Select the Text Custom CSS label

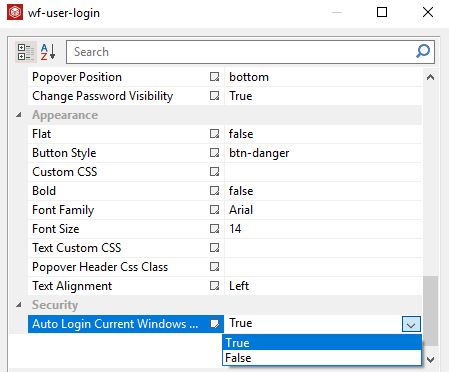tap(77, 248)
